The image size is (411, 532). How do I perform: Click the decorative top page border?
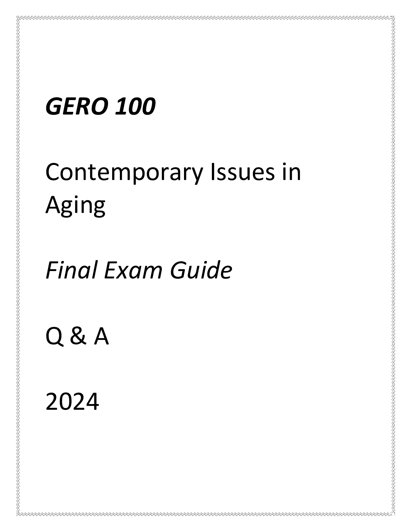[205, 17]
